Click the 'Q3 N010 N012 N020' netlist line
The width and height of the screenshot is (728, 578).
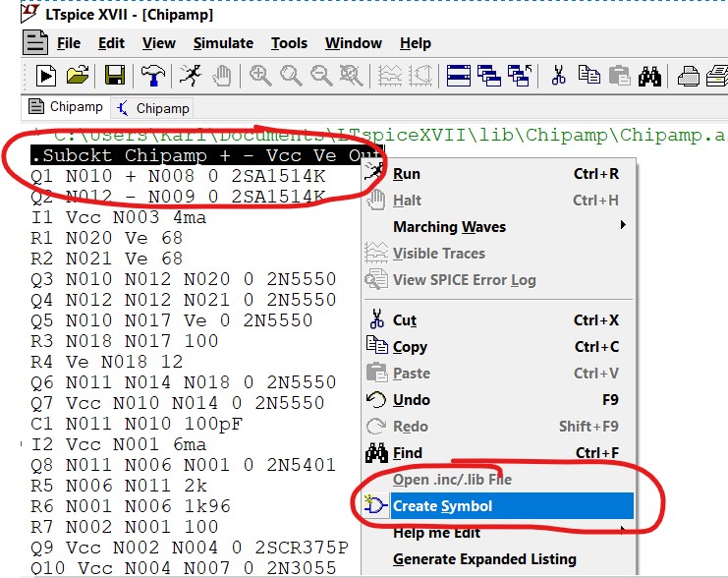pyautogui.click(x=184, y=279)
